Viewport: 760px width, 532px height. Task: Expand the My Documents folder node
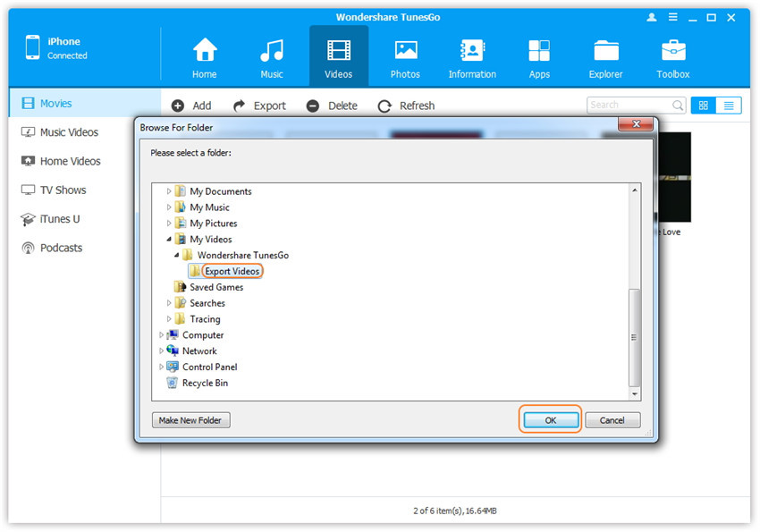[169, 191]
